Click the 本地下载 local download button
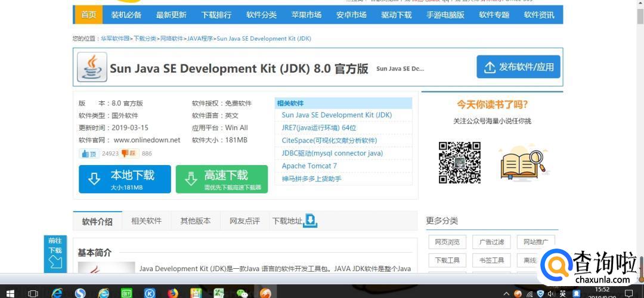The height and width of the screenshot is (298, 644). tap(125, 179)
